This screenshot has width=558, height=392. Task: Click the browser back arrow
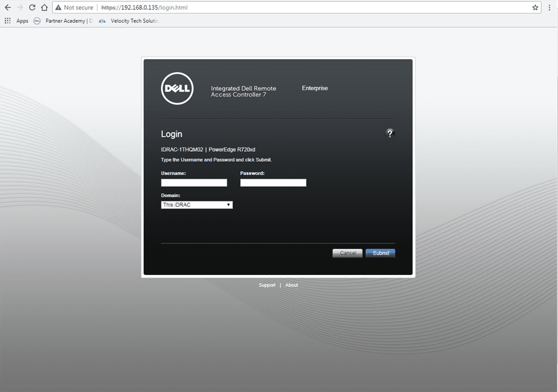(x=8, y=7)
